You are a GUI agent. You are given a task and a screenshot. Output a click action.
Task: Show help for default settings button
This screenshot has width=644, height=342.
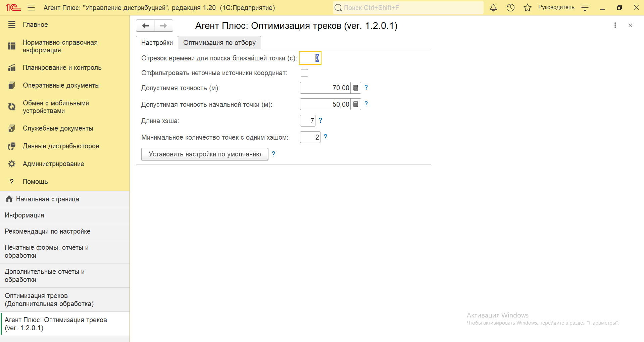click(274, 154)
